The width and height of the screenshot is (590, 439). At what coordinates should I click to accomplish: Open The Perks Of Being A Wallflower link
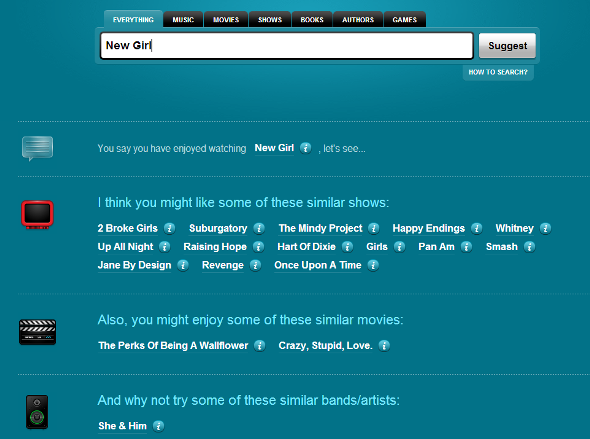[x=173, y=346]
